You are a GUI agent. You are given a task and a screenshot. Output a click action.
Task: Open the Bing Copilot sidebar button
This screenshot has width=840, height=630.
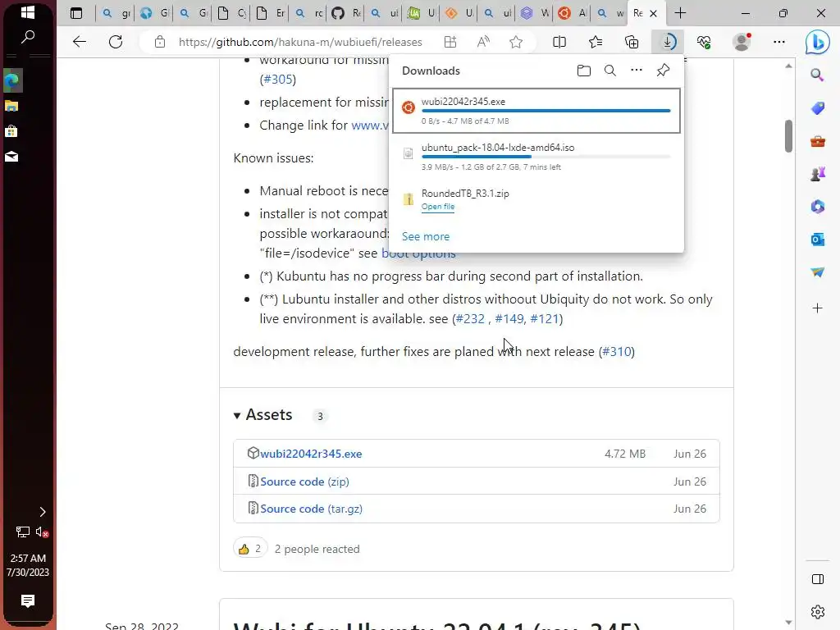pyautogui.click(x=818, y=42)
